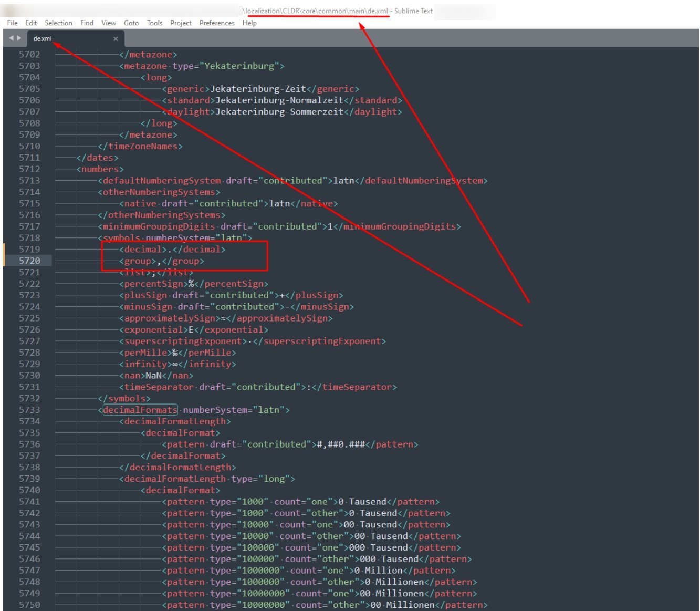Screen dimensions: 700x611
Task: Open the Tools menu
Action: coord(154,23)
